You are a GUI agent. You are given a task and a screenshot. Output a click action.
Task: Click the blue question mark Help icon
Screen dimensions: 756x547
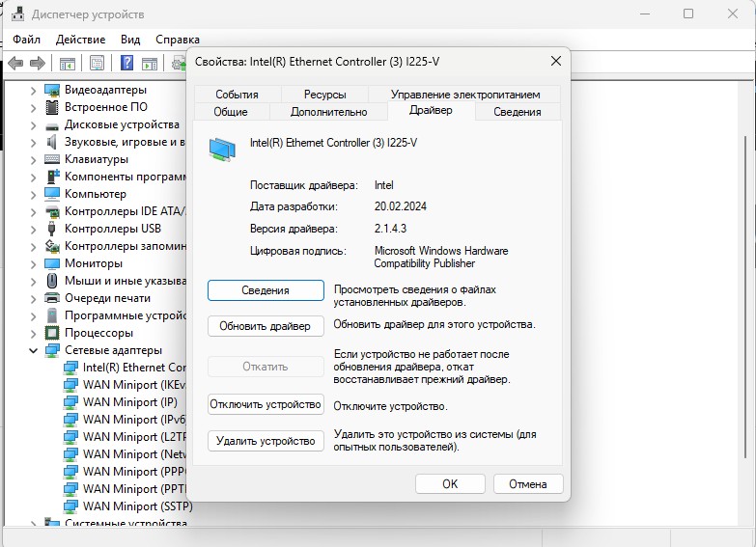pyautogui.click(x=126, y=63)
